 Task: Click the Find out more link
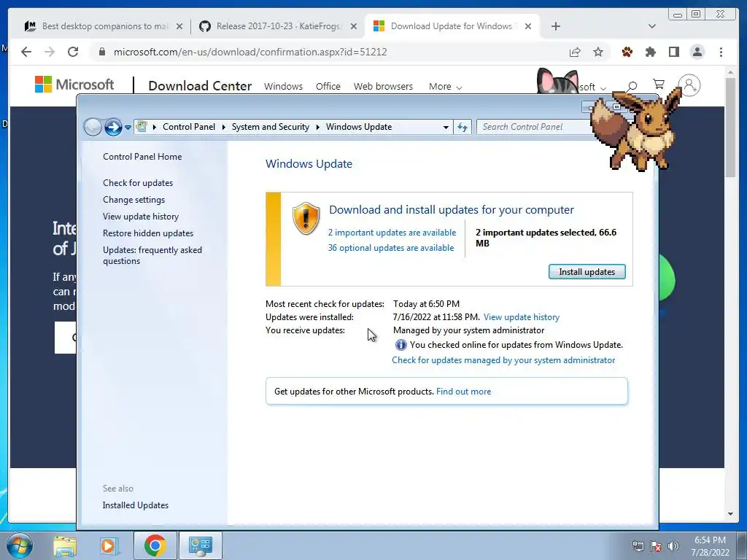coord(463,392)
